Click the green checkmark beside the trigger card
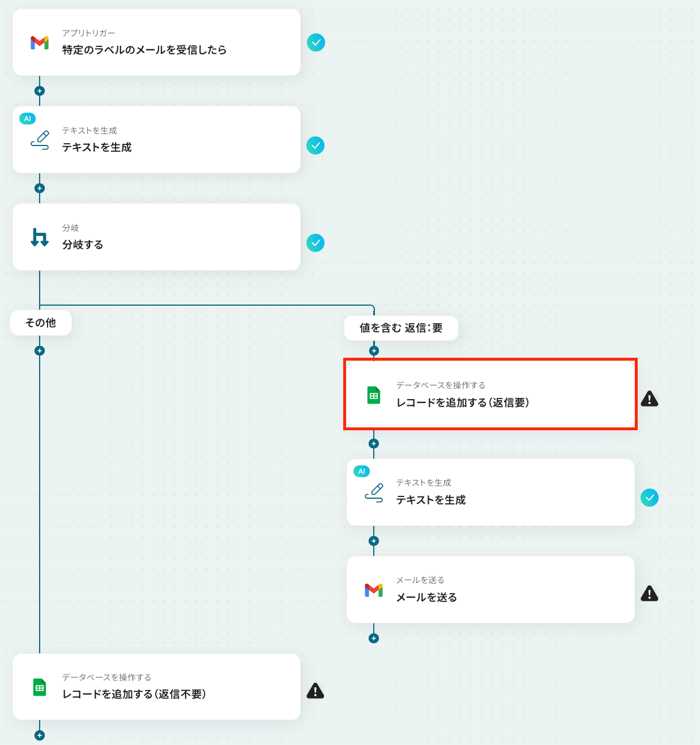The image size is (700, 745). coord(316,42)
